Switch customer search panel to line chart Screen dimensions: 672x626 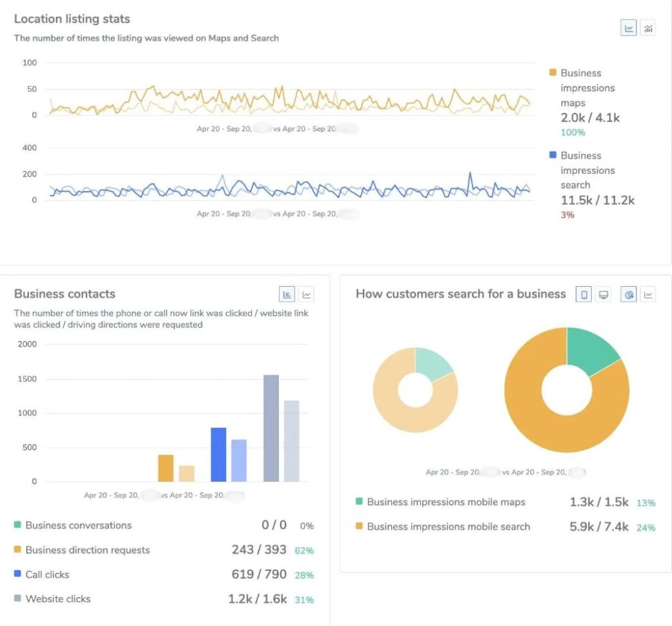click(648, 295)
